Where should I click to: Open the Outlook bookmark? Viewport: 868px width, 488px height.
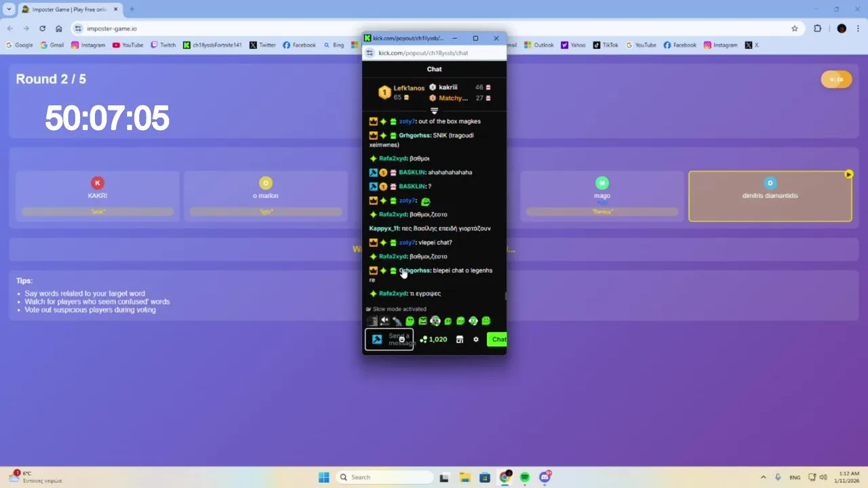538,45
